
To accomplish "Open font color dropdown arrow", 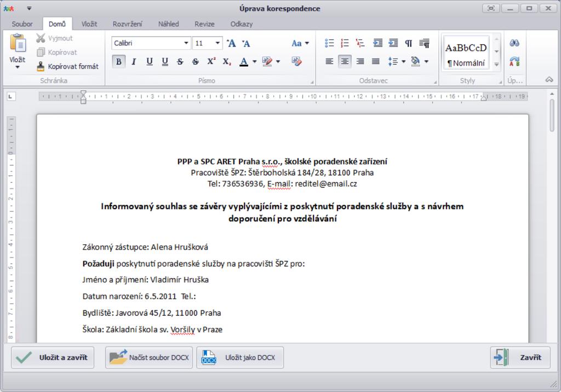I will pos(254,61).
